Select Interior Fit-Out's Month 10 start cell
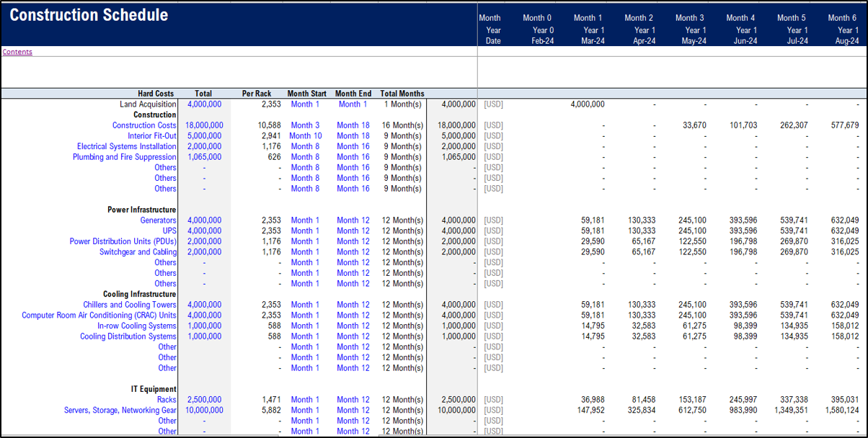The height and width of the screenshot is (438, 868). pos(306,136)
